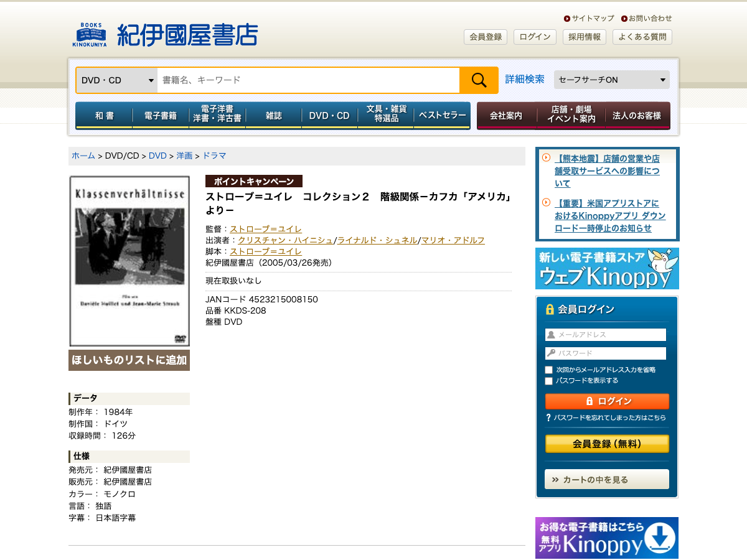Image resolution: width=747 pixels, height=560 pixels.
Task: Open the 詳細検索 advanced search link
Action: pyautogui.click(x=525, y=79)
